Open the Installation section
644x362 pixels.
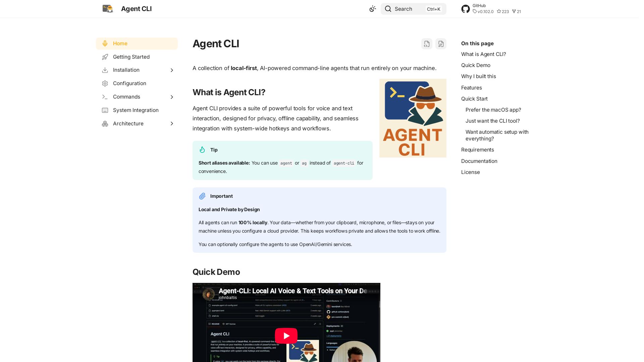tap(137, 70)
